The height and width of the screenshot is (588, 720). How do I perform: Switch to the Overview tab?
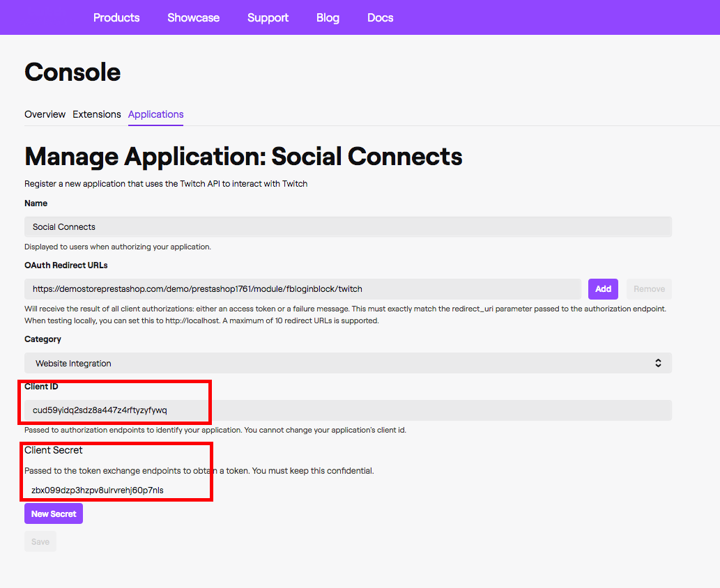pyautogui.click(x=45, y=114)
